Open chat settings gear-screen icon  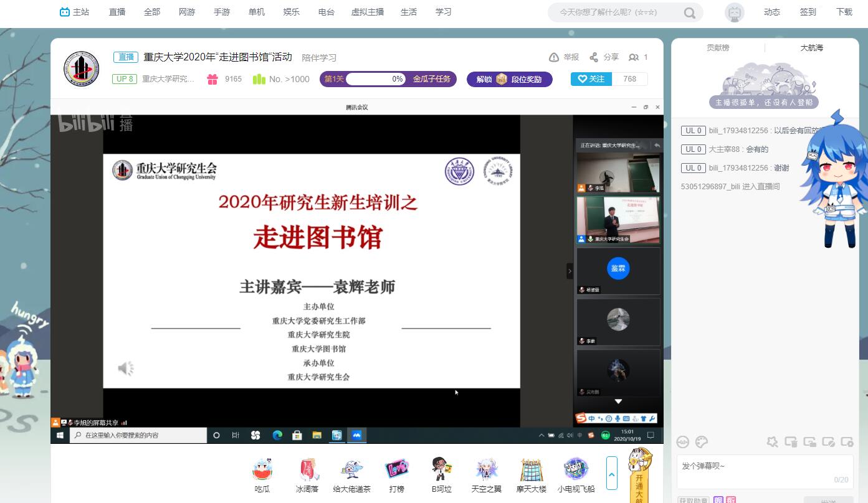(x=847, y=442)
